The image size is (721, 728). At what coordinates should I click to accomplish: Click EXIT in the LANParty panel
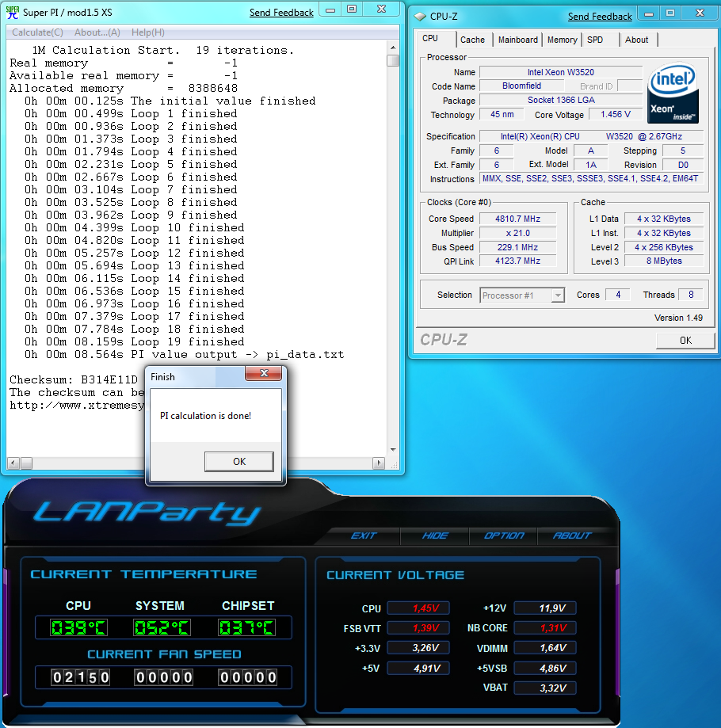click(x=364, y=536)
